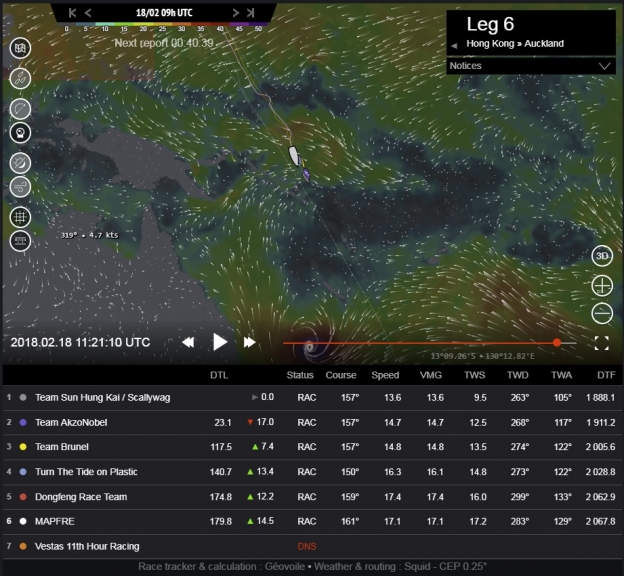The image size is (624, 576).
Task: Click AkzoNobel DTL value 23.1
Action: (x=223, y=422)
